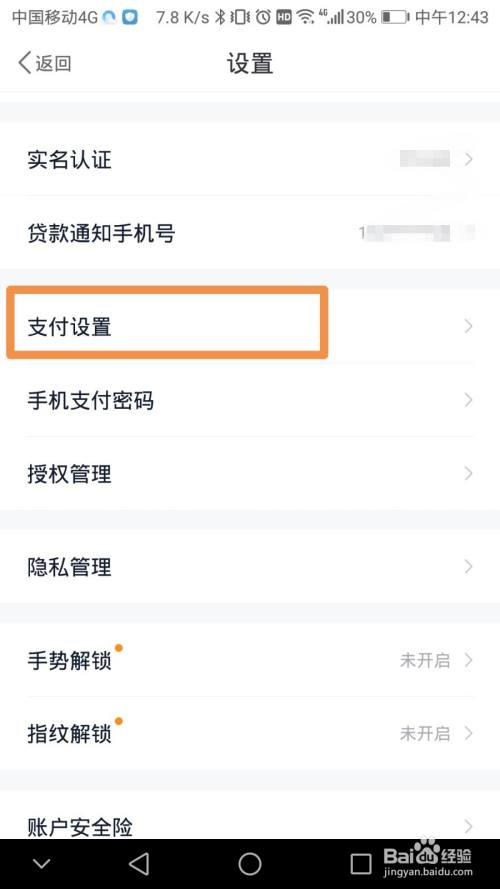Tap chevron on 授权管理 row
The height and width of the screenshot is (889, 500).
tap(468, 473)
